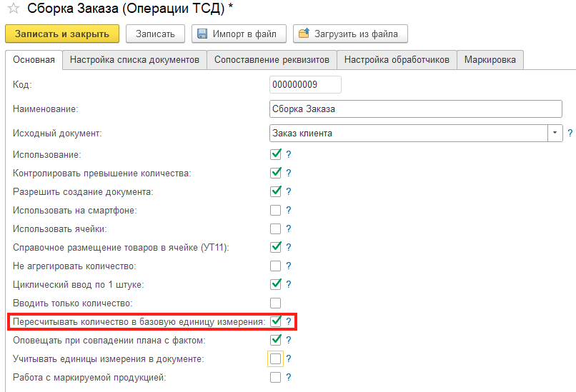
Task: Toggle Справочное размещение товаров в ячейке checkbox
Action: [x=276, y=247]
